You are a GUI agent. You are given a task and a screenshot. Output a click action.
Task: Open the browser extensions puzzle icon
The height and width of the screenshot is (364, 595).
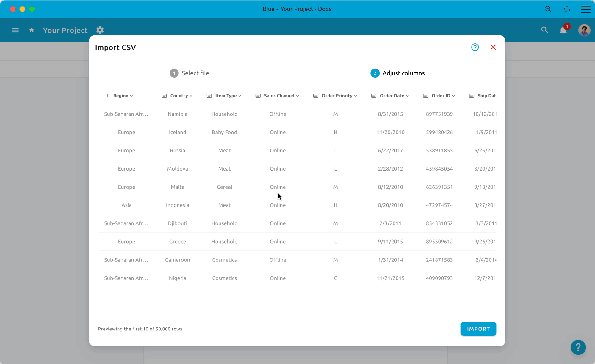coord(566,9)
